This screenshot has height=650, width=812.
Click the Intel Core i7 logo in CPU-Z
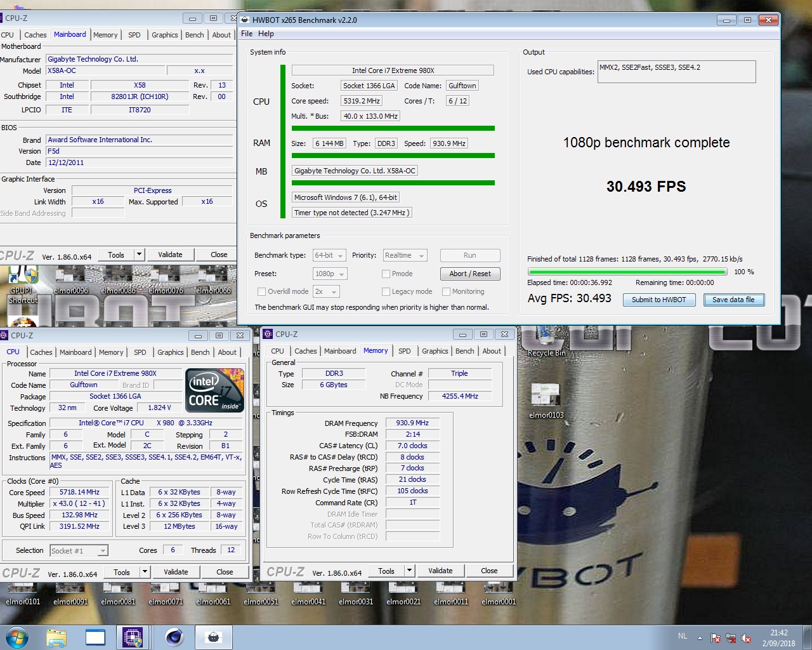click(215, 390)
